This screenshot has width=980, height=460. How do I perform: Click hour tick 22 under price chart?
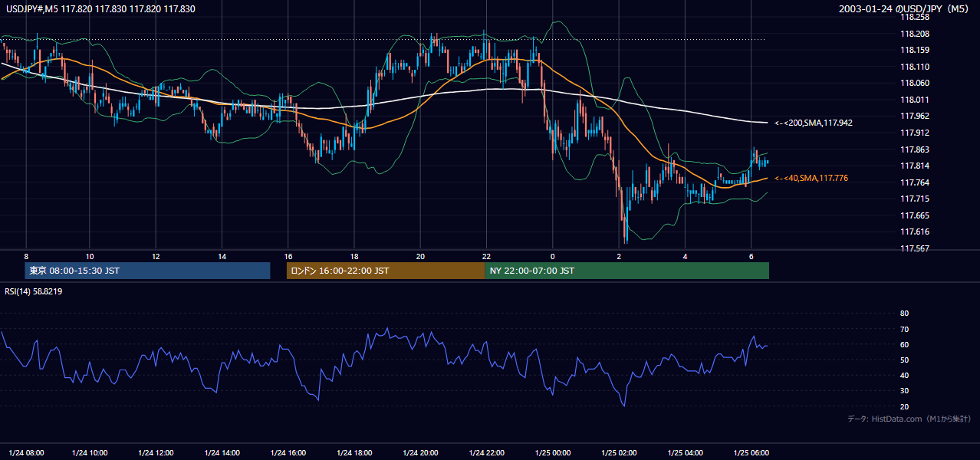tap(485, 256)
